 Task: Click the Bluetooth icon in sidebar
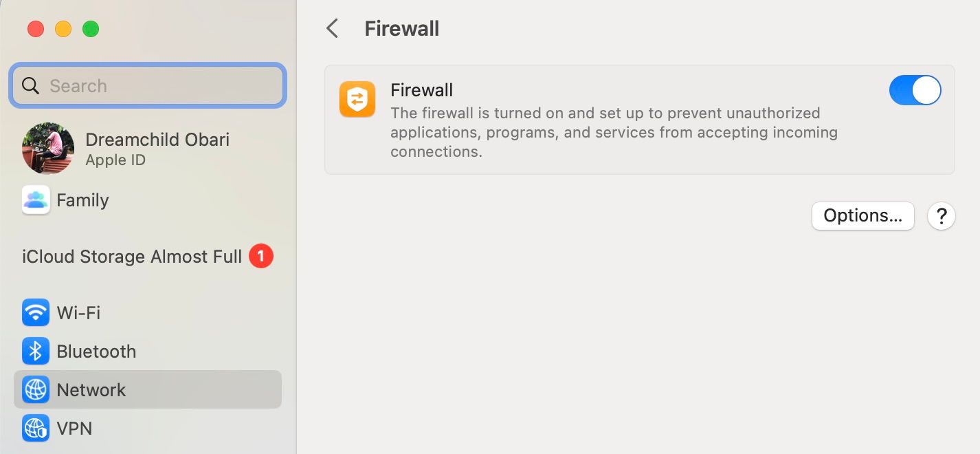click(x=36, y=352)
